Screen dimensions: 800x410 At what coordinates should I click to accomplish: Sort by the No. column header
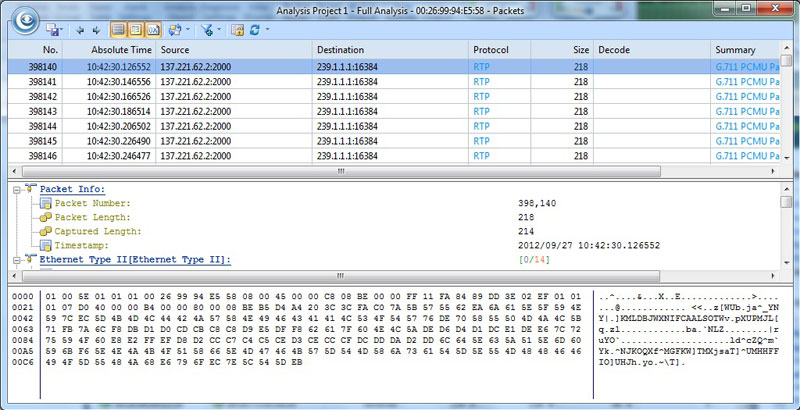coord(35,50)
